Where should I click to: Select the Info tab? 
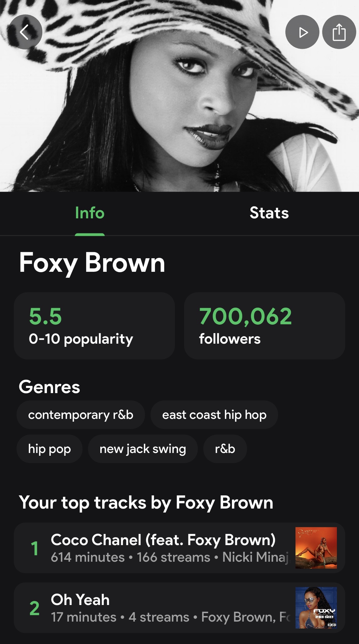tap(90, 213)
